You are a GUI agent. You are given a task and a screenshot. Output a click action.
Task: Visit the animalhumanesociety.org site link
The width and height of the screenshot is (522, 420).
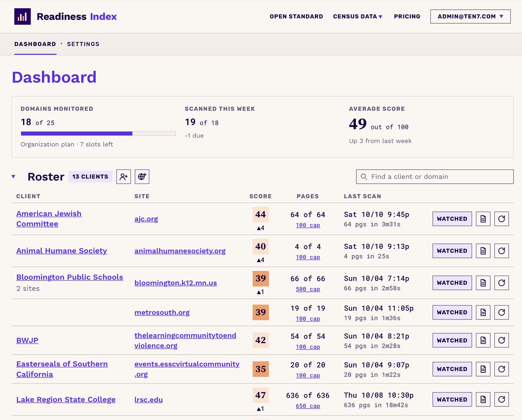click(180, 251)
